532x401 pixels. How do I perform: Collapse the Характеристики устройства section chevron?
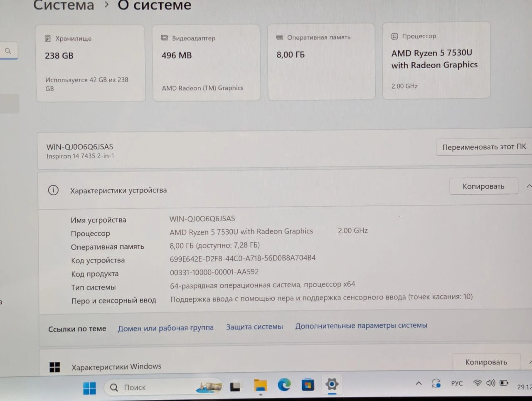529,186
